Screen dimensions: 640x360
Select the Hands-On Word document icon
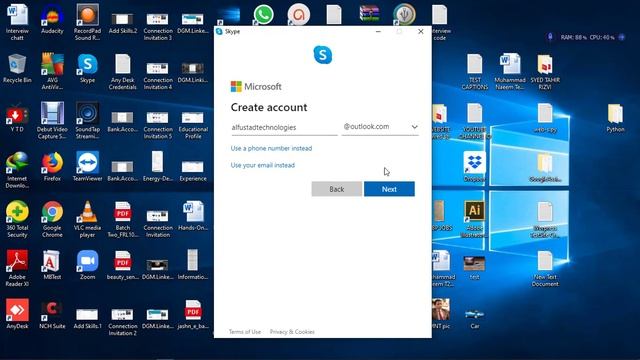coord(193,216)
